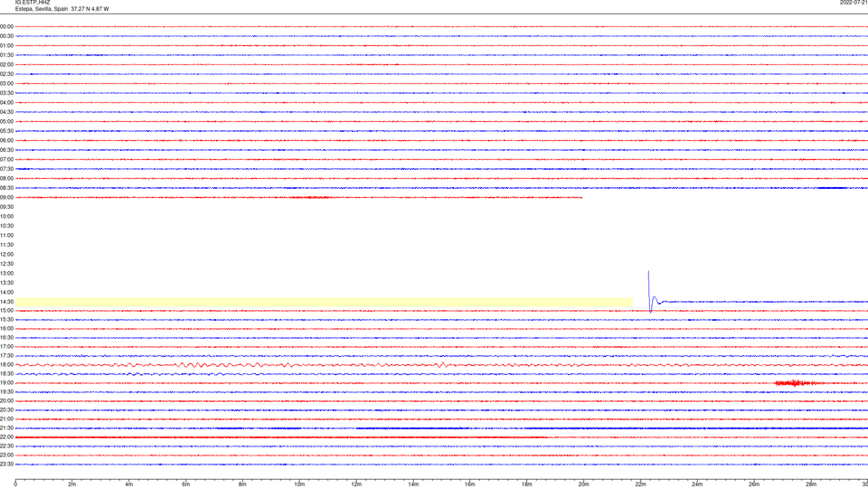
Task: Click the 24m tick label on the time axis
Action: [697, 484]
